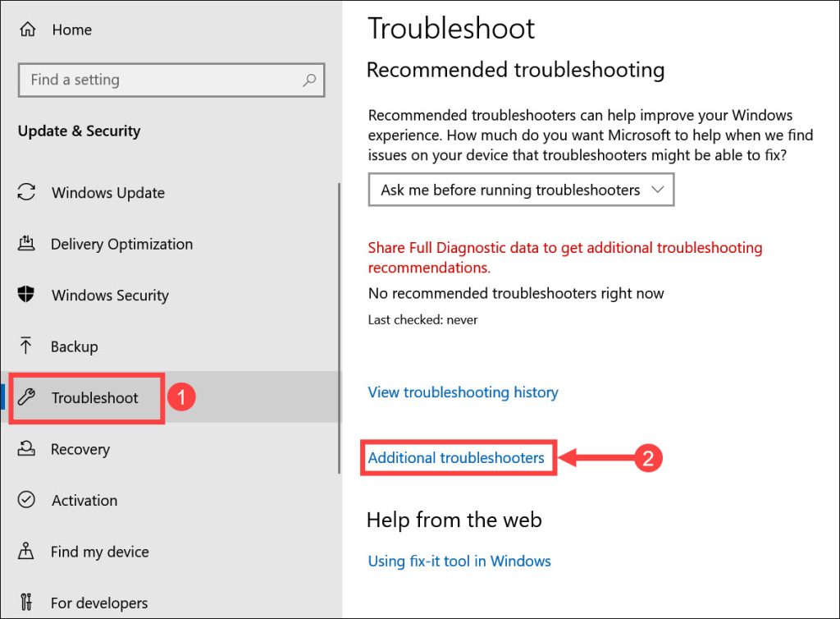
Task: Click the Troubleshoot wrench icon
Action: coord(27,397)
